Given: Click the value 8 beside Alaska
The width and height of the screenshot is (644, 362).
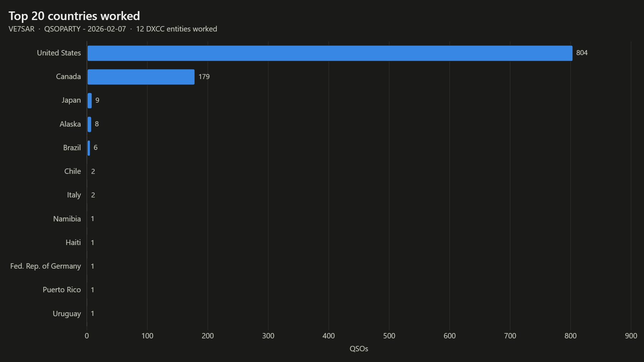Looking at the screenshot, I should pyautogui.click(x=97, y=124).
